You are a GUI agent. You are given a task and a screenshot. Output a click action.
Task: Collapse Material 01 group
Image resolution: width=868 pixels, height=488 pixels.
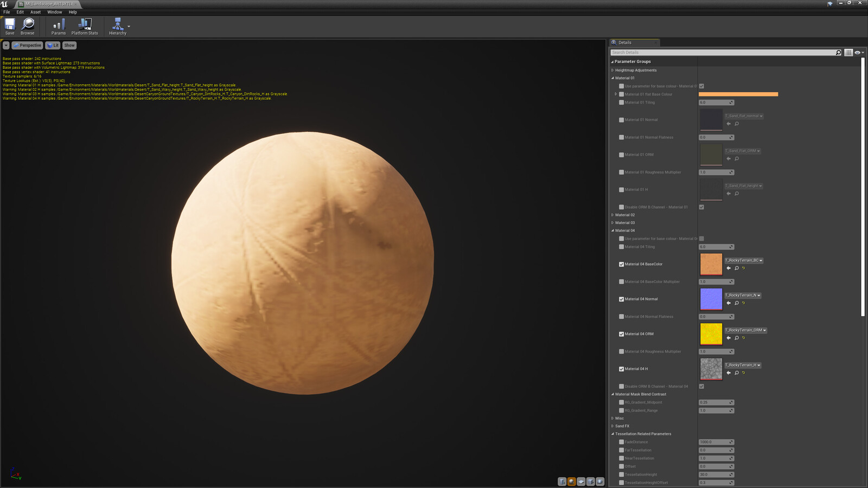[x=612, y=78]
